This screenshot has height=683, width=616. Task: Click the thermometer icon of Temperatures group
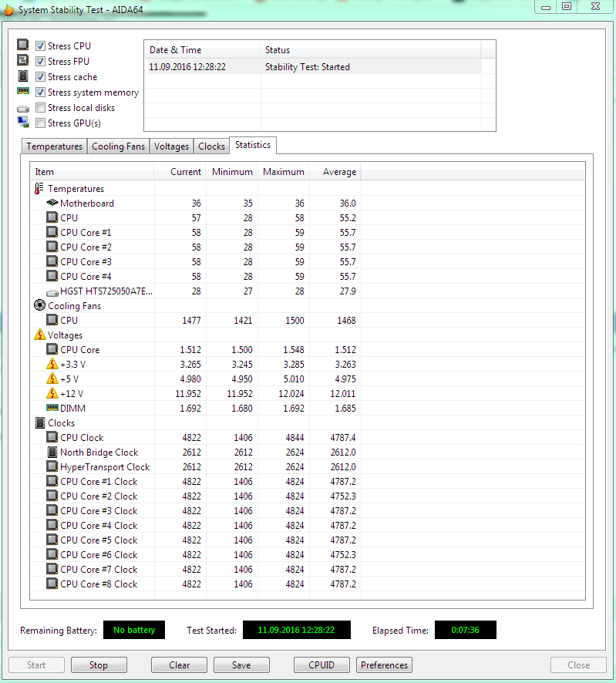[x=39, y=189]
